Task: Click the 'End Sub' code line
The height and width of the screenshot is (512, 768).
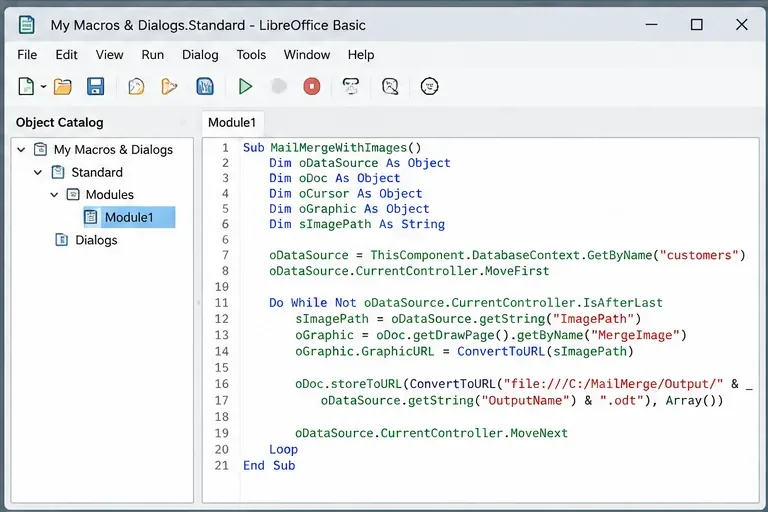Action: [269, 465]
